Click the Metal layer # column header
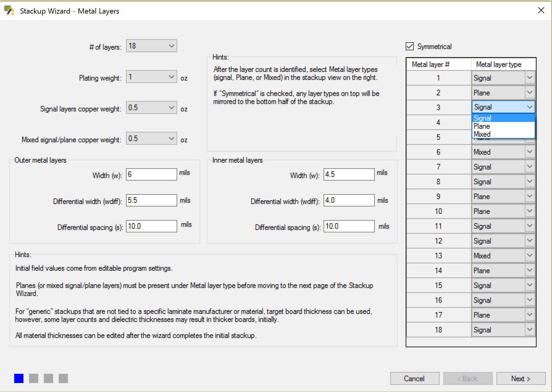Viewport: 552px width, 392px height. pyautogui.click(x=439, y=64)
